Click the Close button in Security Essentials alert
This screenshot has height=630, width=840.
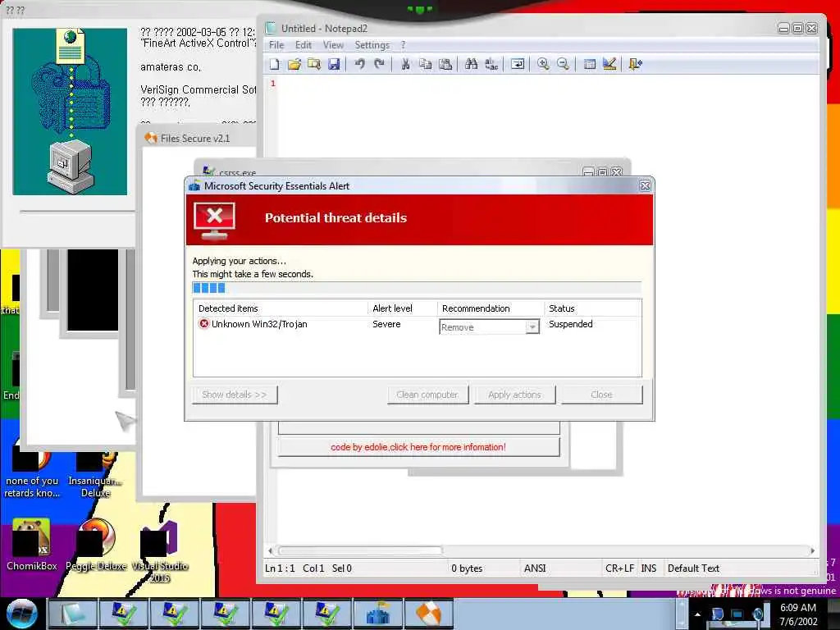point(601,395)
